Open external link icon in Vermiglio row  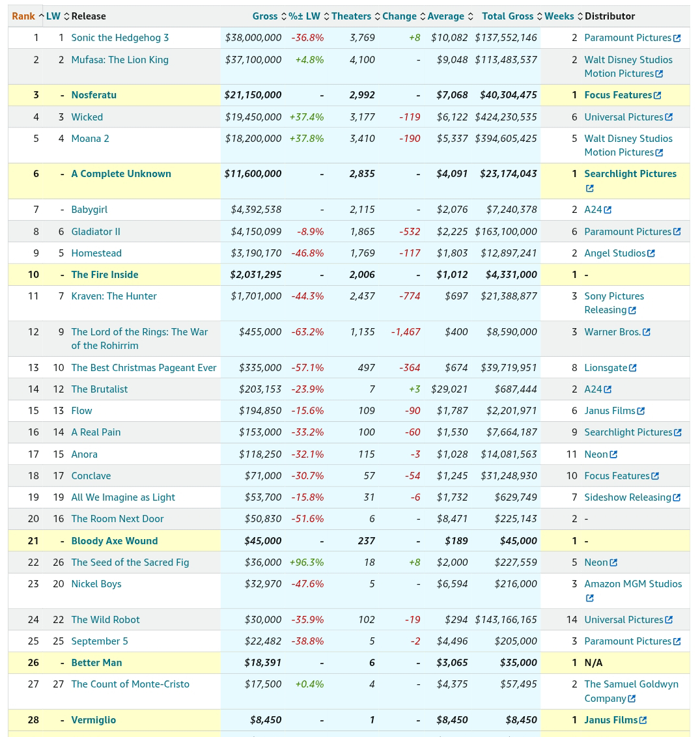pyautogui.click(x=643, y=720)
